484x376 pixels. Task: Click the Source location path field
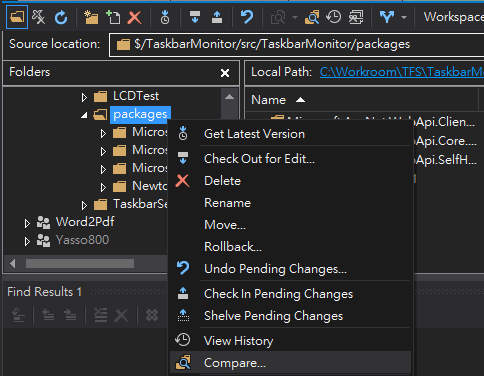tap(297, 44)
